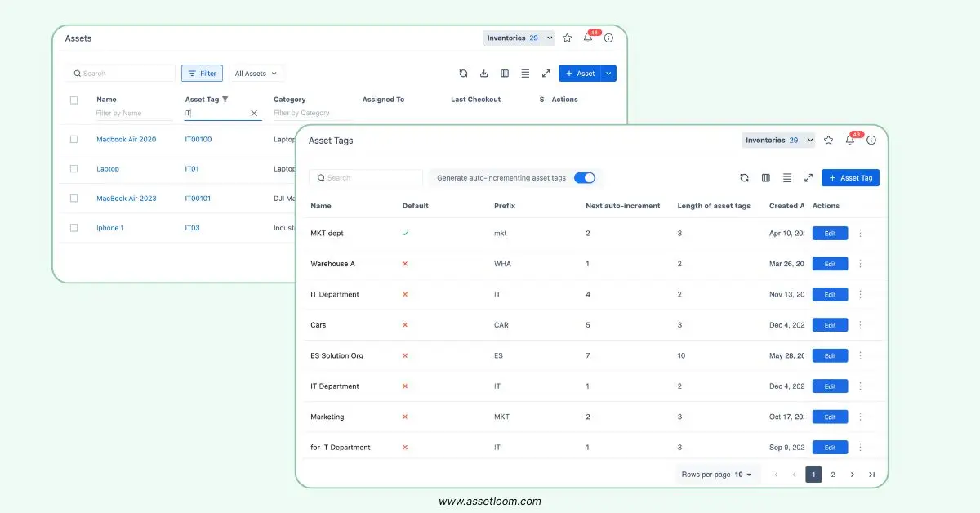Screen dimensions: 980x513
Task: Star the Assets page as favorite
Action: tap(568, 38)
